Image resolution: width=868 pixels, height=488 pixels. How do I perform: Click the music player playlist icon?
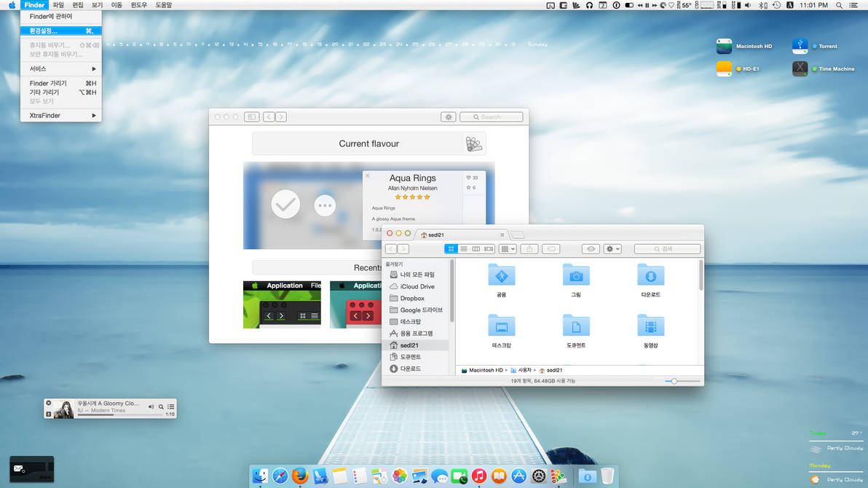pyautogui.click(x=171, y=406)
